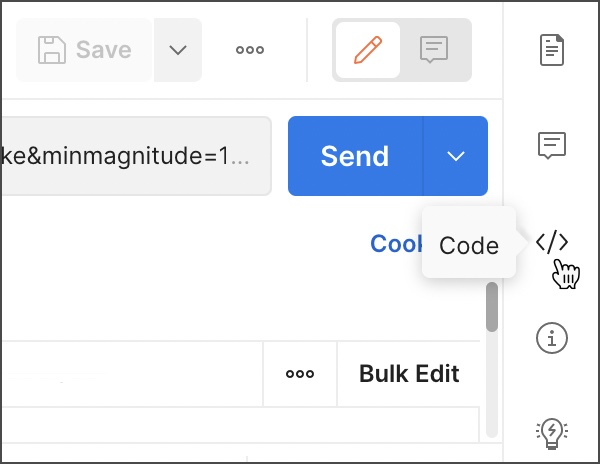Switch to comment mode toggle
The height and width of the screenshot is (464, 600).
coord(434,50)
